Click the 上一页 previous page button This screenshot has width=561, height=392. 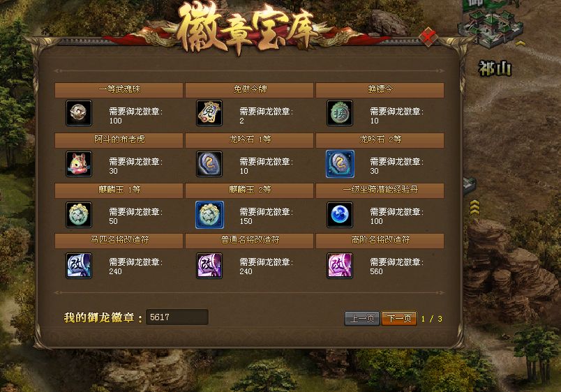point(361,318)
